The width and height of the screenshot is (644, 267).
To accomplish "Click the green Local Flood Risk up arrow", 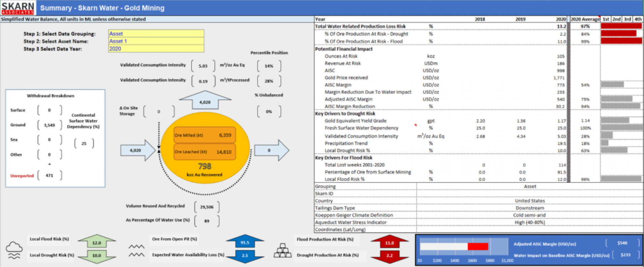I will 97,242.
